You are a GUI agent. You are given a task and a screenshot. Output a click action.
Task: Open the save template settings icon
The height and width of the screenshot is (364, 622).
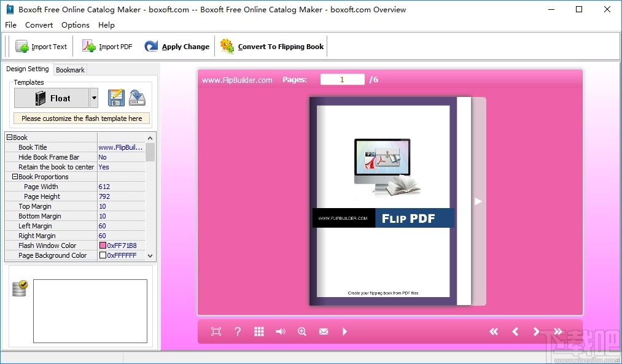(x=116, y=98)
